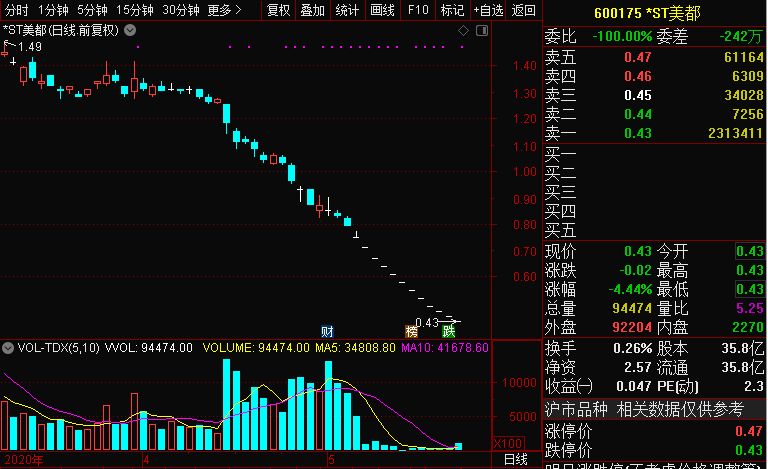Select the 卖三 price 0.45
The height and width of the screenshot is (469, 768).
coord(638,95)
